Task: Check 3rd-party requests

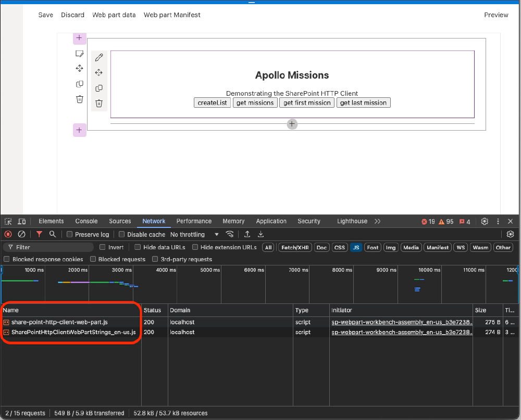Action: tap(155, 259)
